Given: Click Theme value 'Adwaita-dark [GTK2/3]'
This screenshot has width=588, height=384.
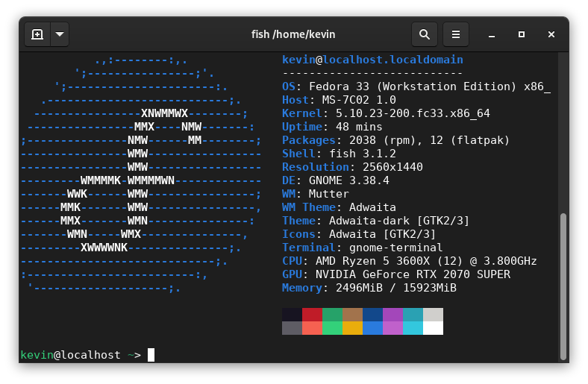Looking at the screenshot, I should click(399, 221).
